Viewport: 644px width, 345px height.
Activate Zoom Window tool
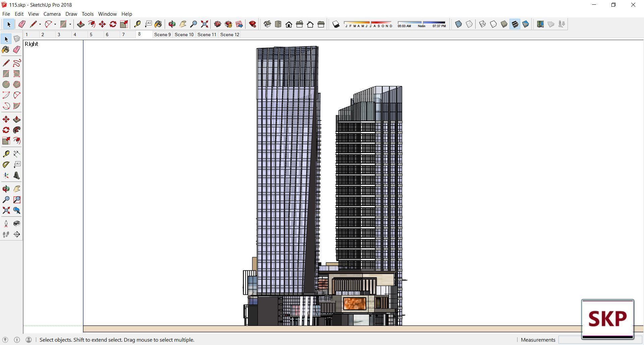[x=17, y=200]
